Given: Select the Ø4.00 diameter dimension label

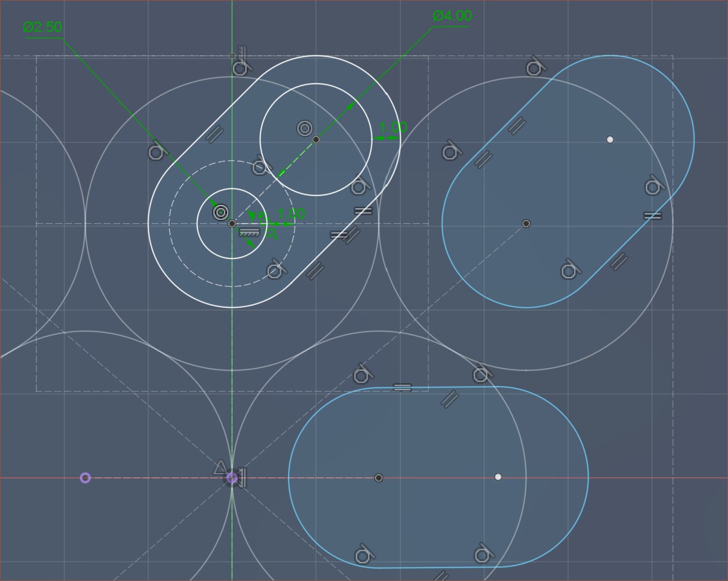Looking at the screenshot, I should [452, 16].
